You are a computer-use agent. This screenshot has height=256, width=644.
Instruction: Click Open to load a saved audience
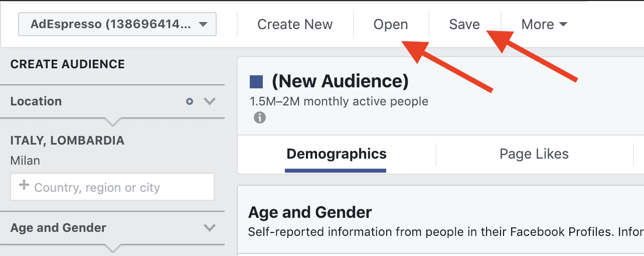click(x=390, y=25)
